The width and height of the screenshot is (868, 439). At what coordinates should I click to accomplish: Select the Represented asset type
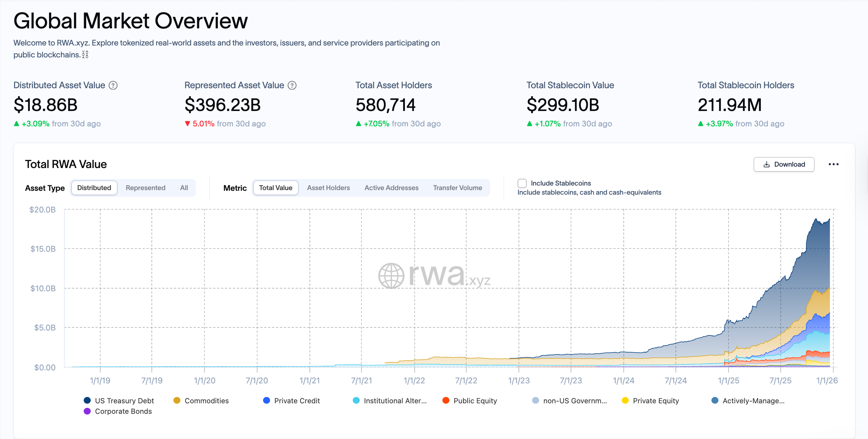click(x=145, y=188)
